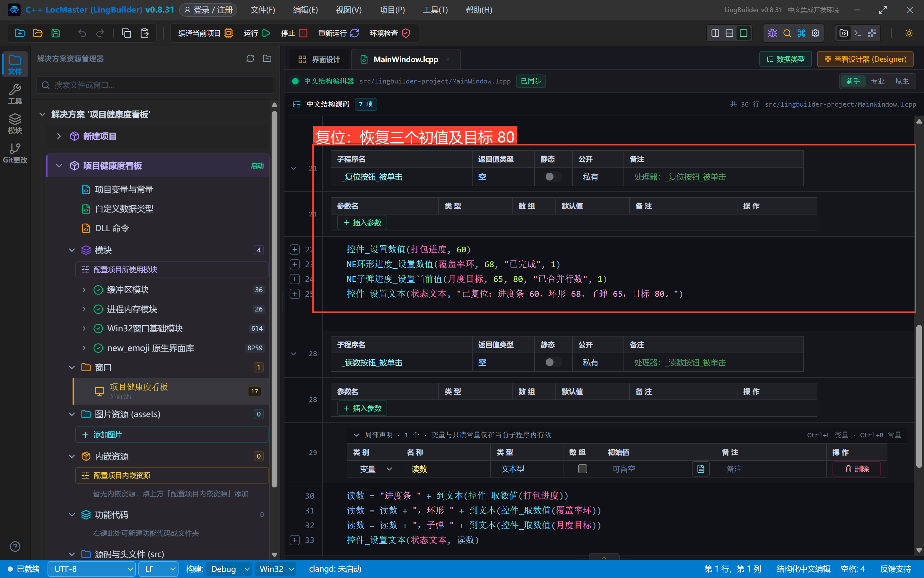Click the debug bug icon
Screen dimensions: 924x578
(x=772, y=33)
